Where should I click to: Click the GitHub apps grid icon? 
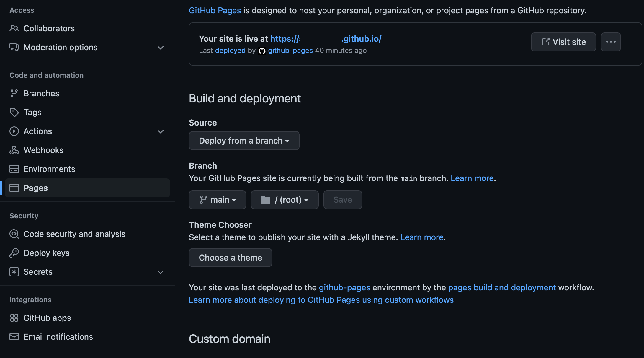tap(14, 318)
